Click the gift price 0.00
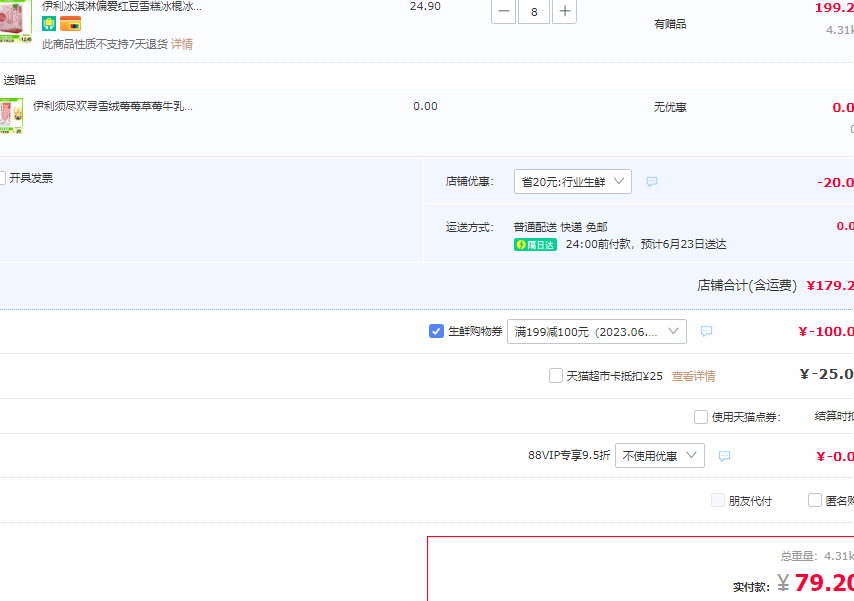 425,106
